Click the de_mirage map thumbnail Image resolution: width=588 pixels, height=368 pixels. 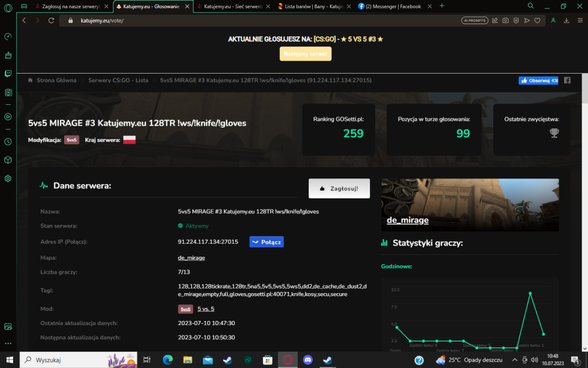[x=470, y=205]
